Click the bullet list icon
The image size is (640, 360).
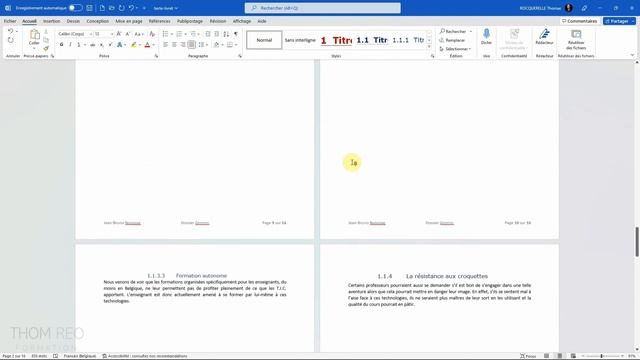(x=165, y=34)
